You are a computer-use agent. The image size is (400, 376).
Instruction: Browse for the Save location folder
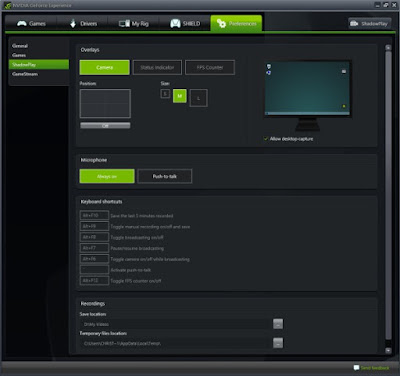tap(278, 324)
